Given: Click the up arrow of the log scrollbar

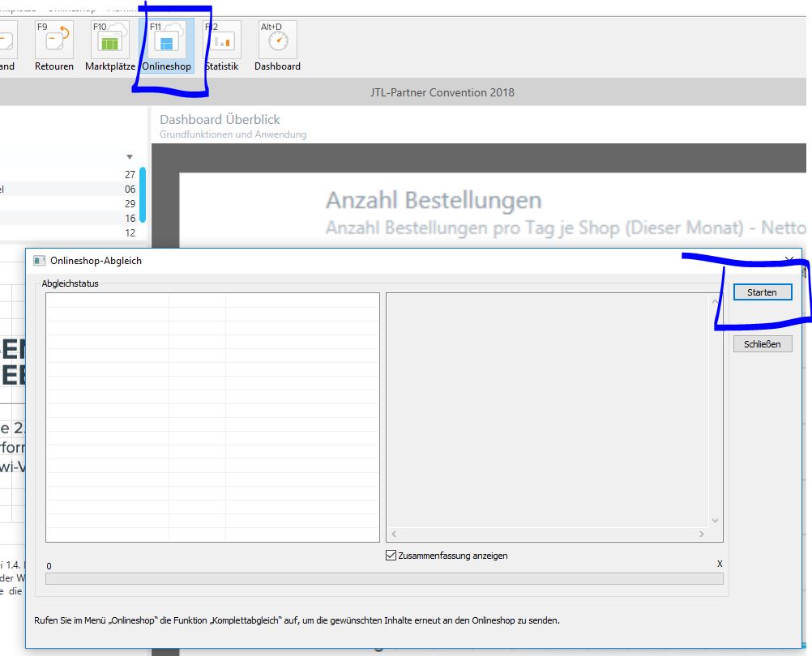Looking at the screenshot, I should pyautogui.click(x=716, y=301).
